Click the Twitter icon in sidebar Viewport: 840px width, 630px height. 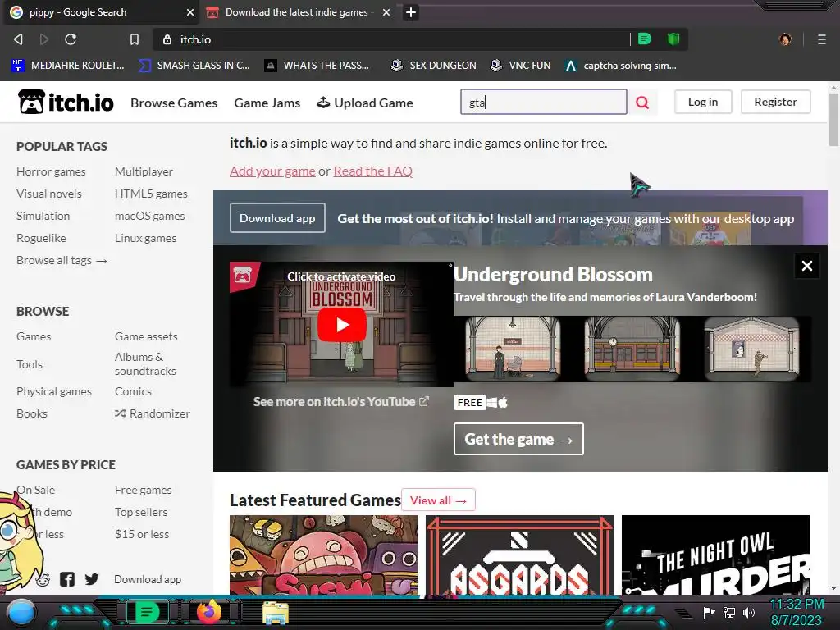92,579
